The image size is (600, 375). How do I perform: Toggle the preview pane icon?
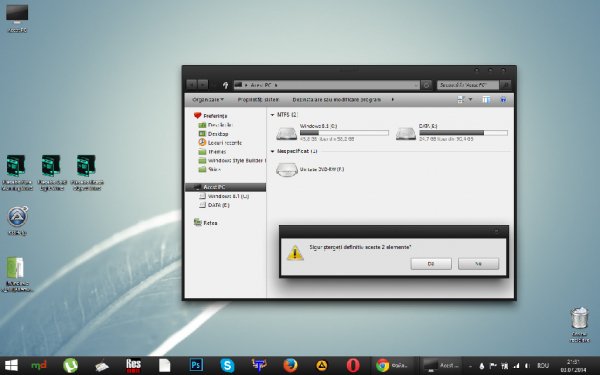click(486, 99)
